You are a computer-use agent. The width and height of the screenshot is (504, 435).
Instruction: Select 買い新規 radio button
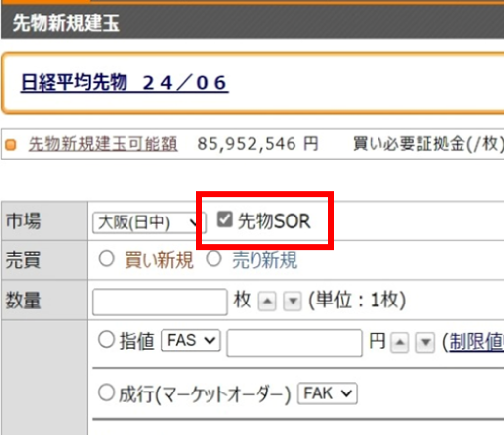106,259
